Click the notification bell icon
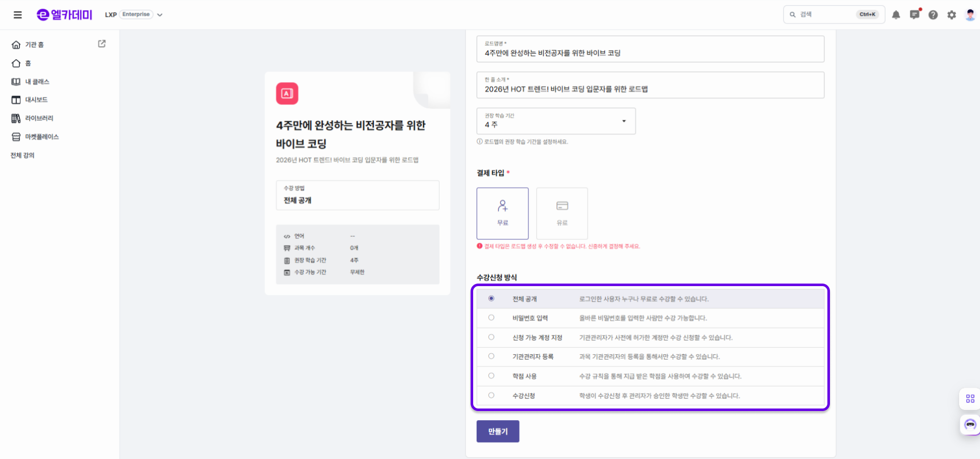 tap(896, 15)
